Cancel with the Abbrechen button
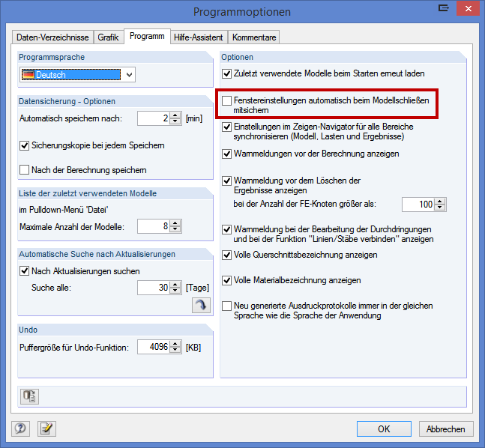This screenshot has height=448, width=485. (x=446, y=429)
